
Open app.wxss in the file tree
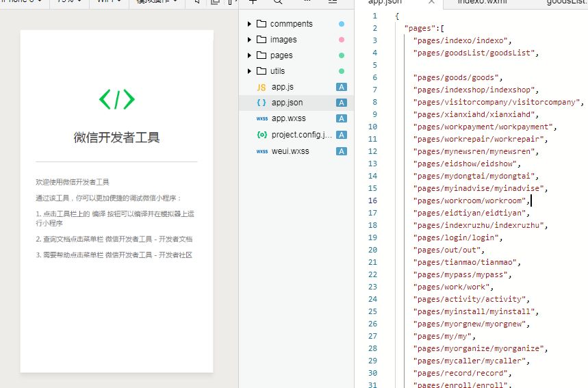(289, 118)
